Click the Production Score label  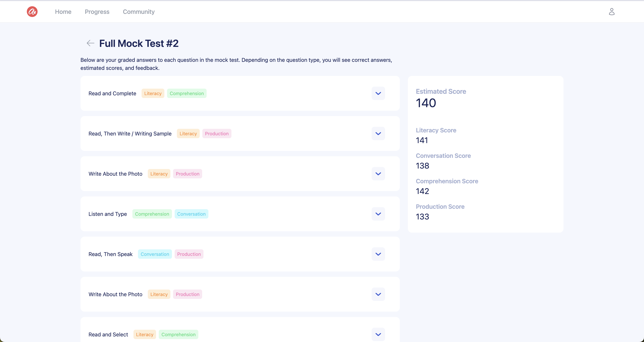tap(440, 207)
